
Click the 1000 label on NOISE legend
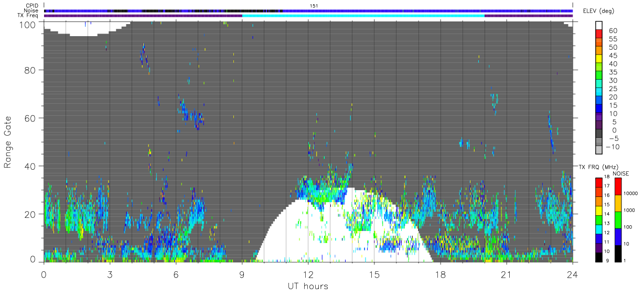tap(629, 210)
